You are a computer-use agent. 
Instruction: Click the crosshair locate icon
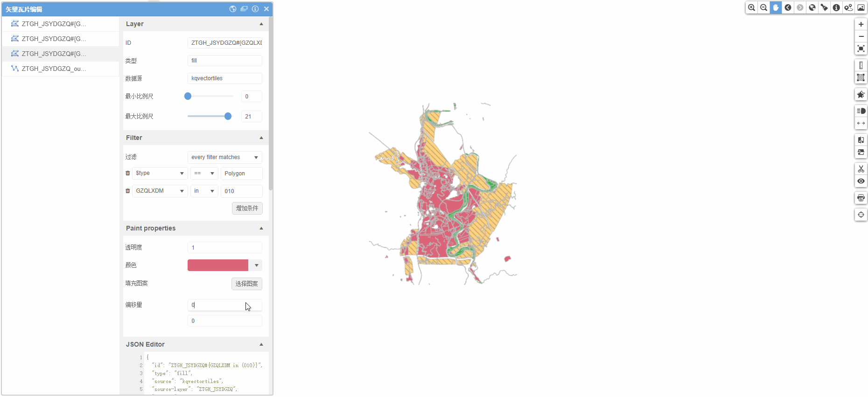(x=861, y=215)
